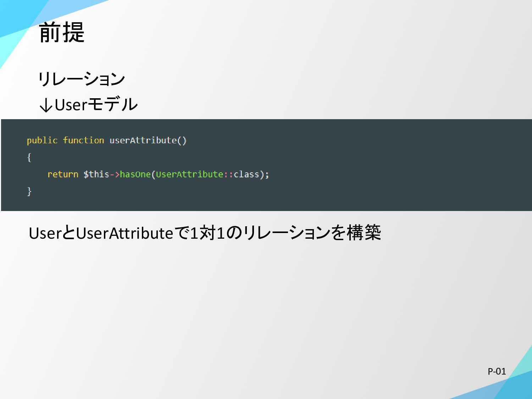Click the slide title 前提

point(62,32)
